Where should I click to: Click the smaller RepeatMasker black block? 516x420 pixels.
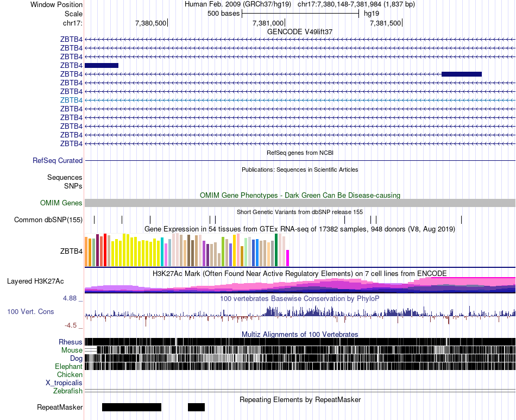(196, 407)
